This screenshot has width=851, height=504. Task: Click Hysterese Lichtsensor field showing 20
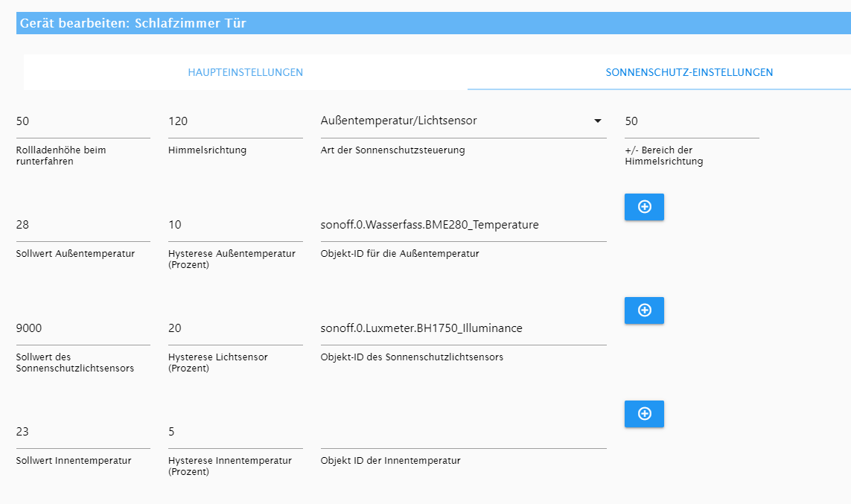pos(235,328)
